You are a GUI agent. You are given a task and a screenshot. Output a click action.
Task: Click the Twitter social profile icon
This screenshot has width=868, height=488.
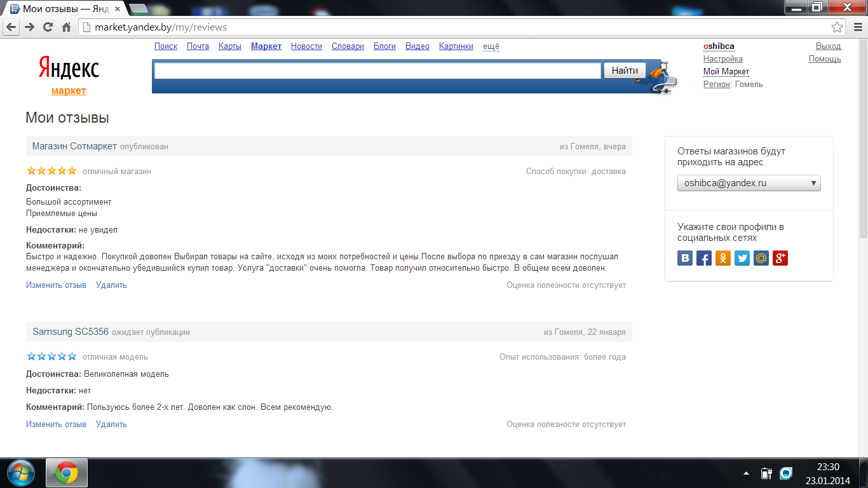pos(742,258)
